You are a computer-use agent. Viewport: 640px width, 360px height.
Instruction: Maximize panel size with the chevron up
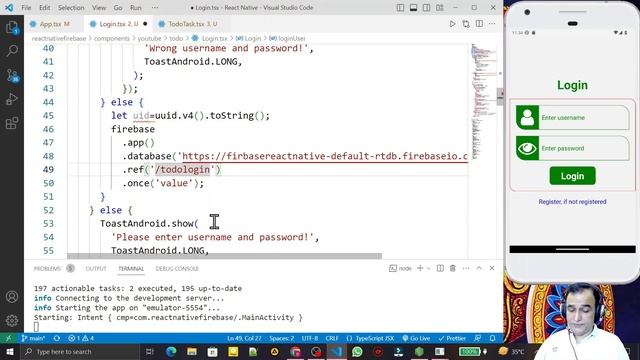[x=479, y=268]
